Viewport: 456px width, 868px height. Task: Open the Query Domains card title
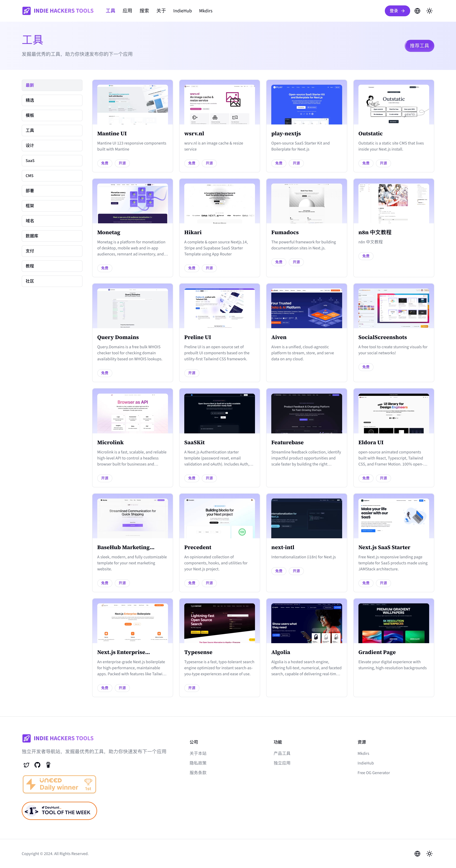tap(118, 337)
